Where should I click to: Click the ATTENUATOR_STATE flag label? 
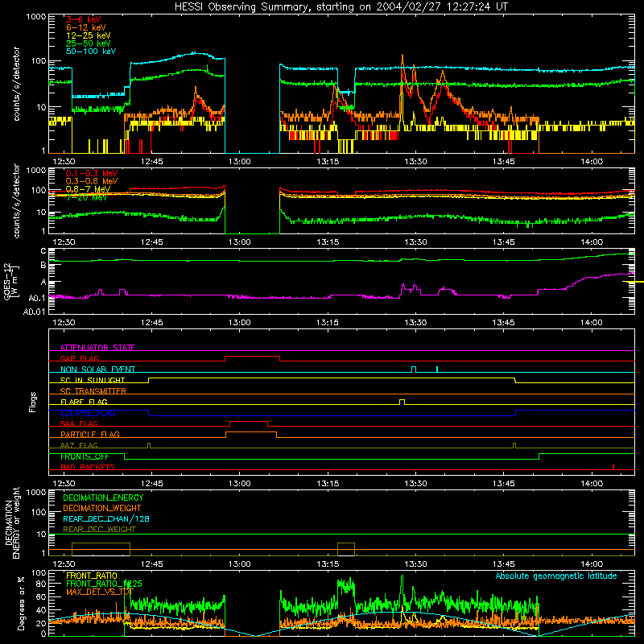97,348
